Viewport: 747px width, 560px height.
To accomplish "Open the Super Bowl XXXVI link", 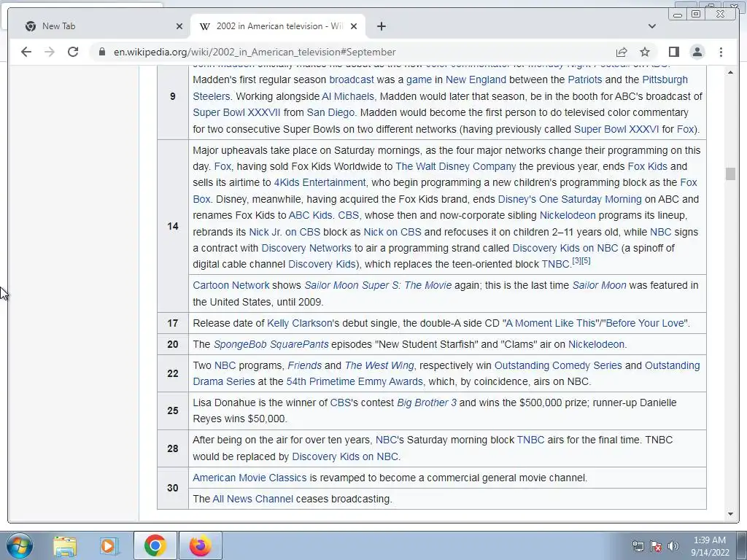I will coord(616,129).
